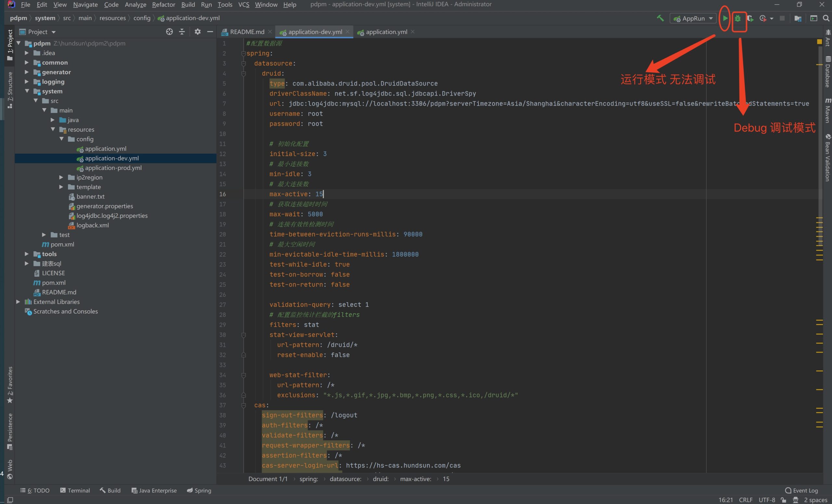Image resolution: width=832 pixels, height=504 pixels.
Task: Click the Debug bug icon in toolbar
Action: (x=738, y=18)
